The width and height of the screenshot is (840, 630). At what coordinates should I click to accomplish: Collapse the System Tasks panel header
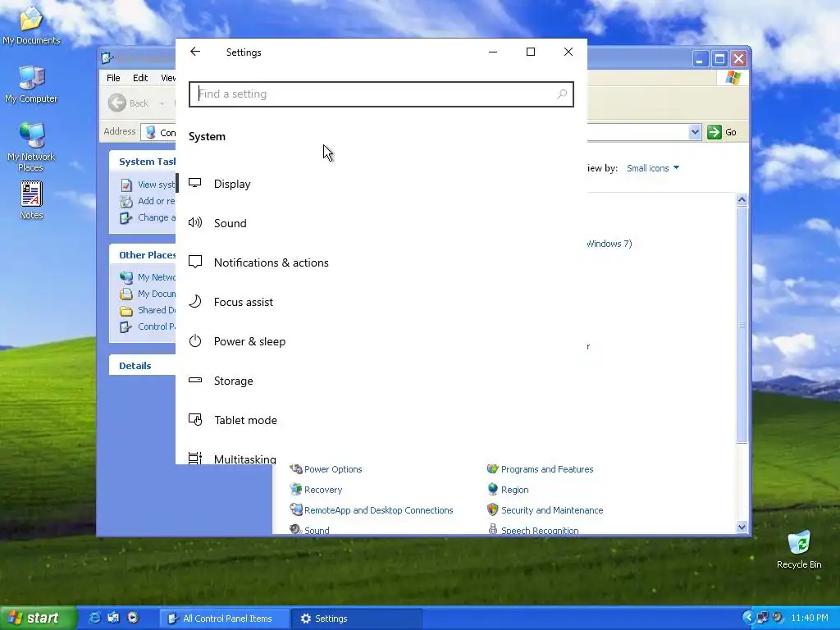pyautogui.click(x=143, y=162)
